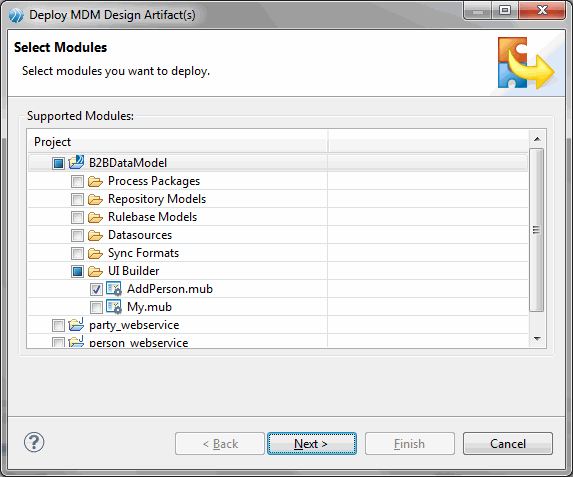
Task: Click the scroll up arrow of module list
Action: click(x=537, y=139)
